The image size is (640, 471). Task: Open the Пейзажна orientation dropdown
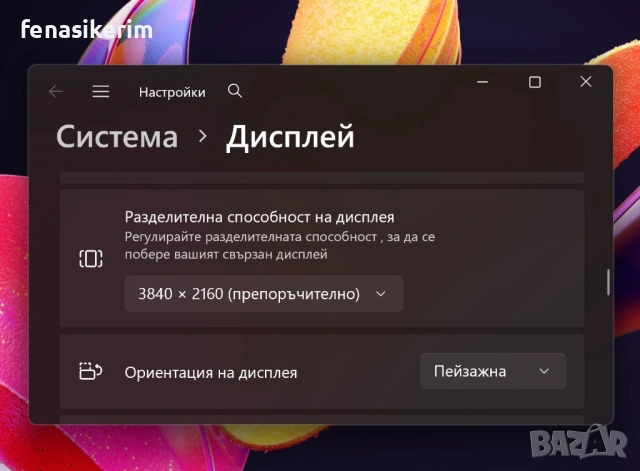[493, 371]
